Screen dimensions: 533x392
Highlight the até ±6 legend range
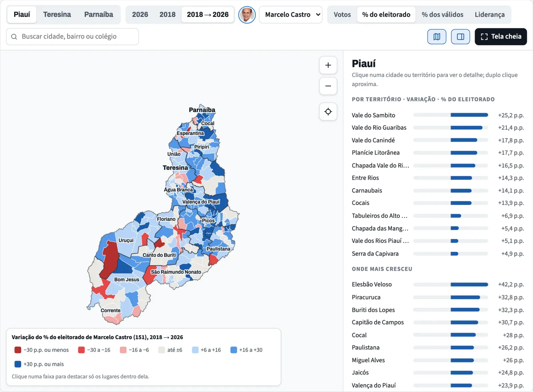[x=170, y=350]
